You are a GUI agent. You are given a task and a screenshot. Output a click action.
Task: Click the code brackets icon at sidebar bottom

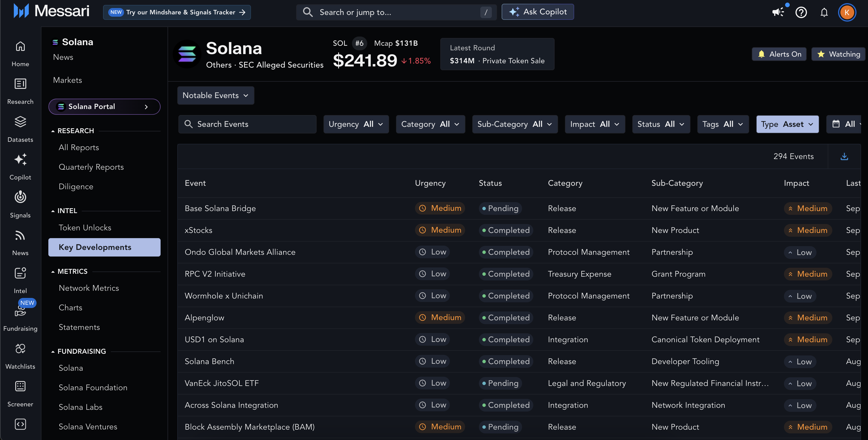pyautogui.click(x=20, y=424)
